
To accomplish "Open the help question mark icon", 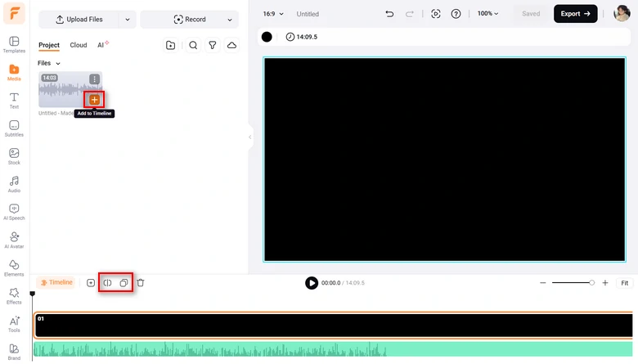I will tap(456, 14).
